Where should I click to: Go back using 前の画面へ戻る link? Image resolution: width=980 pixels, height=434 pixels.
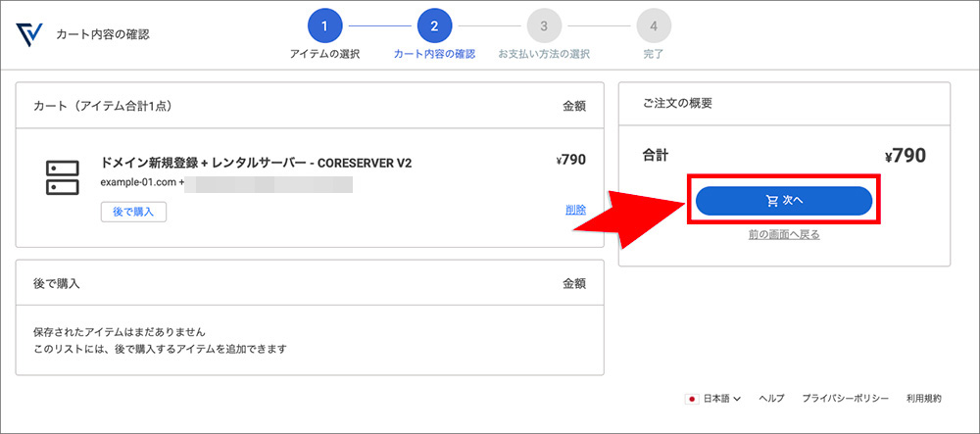click(x=784, y=235)
